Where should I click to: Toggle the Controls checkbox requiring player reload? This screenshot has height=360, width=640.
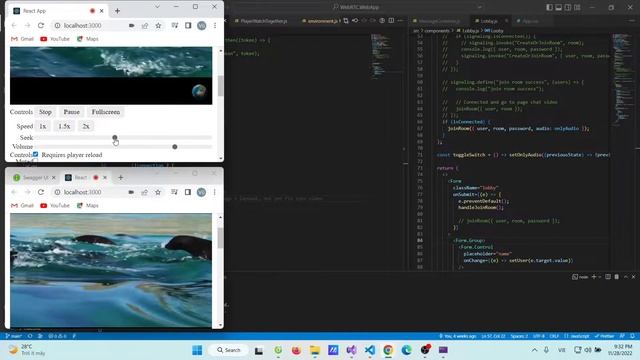[x=36, y=154]
